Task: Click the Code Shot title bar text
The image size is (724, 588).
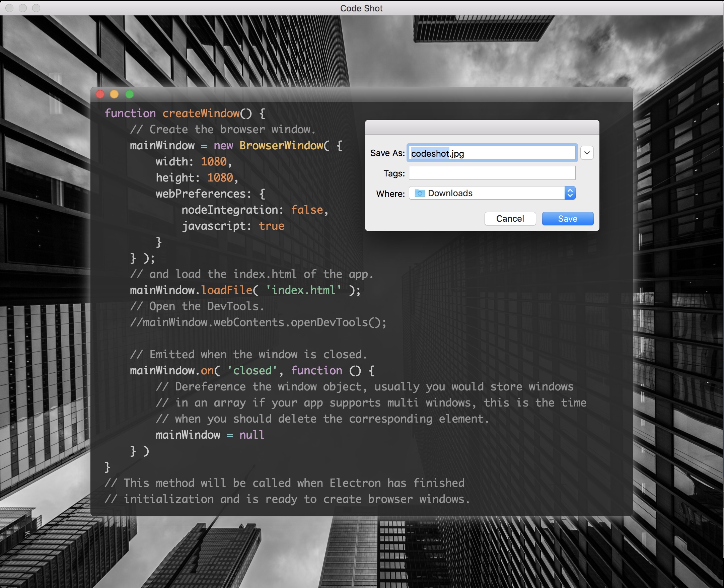Action: [361, 8]
